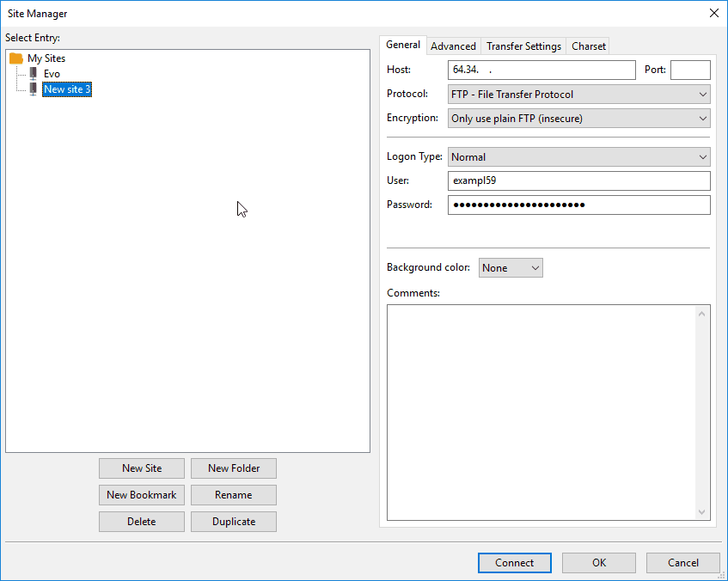Switch to the Charset tab
Viewport: 728px width, 581px height.
click(589, 46)
